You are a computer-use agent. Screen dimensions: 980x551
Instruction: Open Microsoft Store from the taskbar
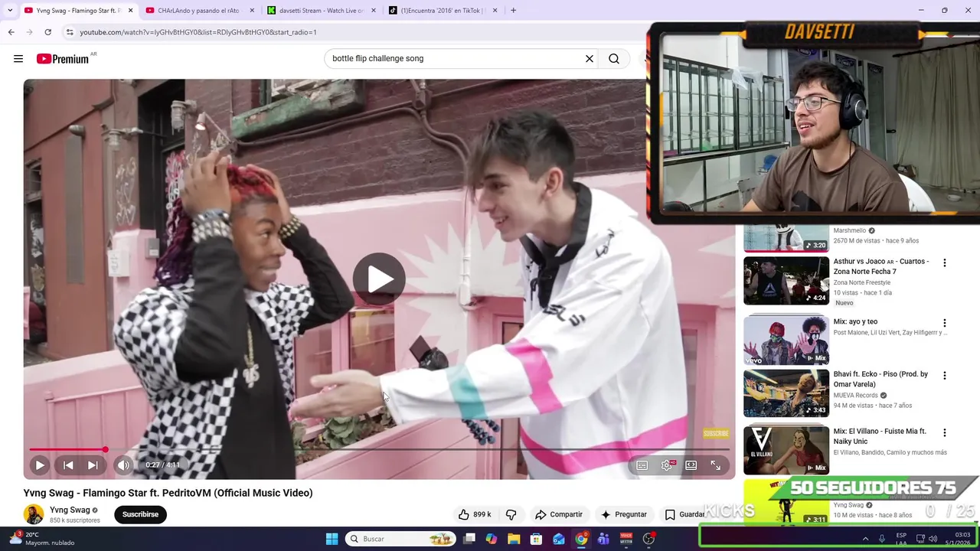point(536,539)
